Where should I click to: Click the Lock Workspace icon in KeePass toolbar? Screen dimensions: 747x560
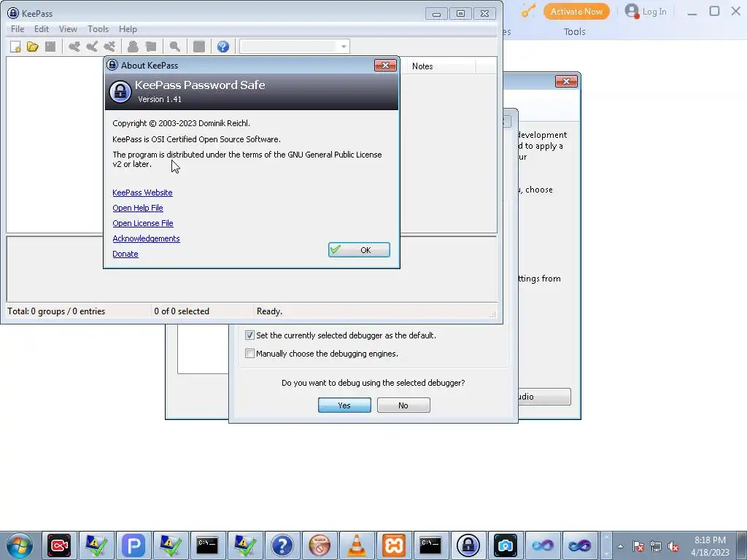pyautogui.click(x=199, y=47)
